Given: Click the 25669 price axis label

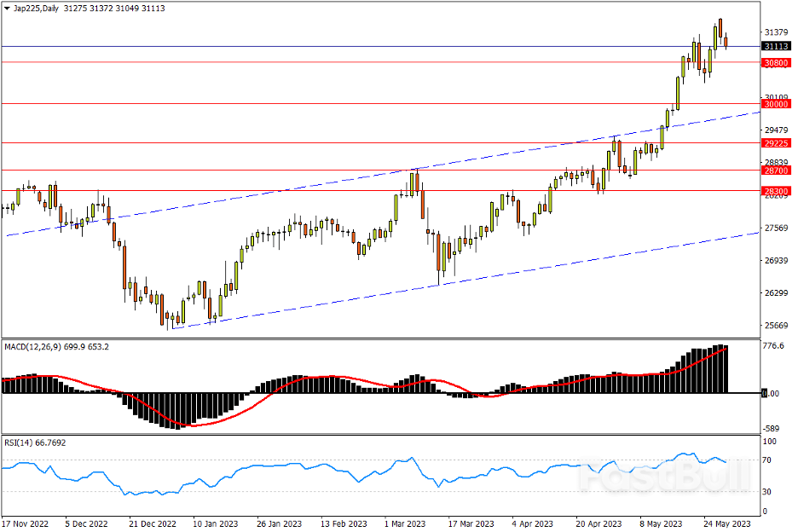Looking at the screenshot, I should pos(775,326).
